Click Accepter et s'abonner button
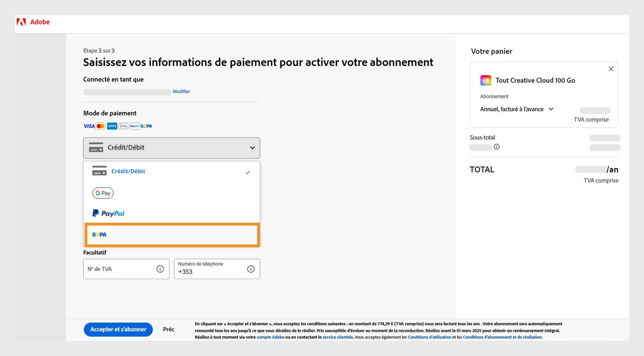The width and height of the screenshot is (644, 356). [118, 329]
